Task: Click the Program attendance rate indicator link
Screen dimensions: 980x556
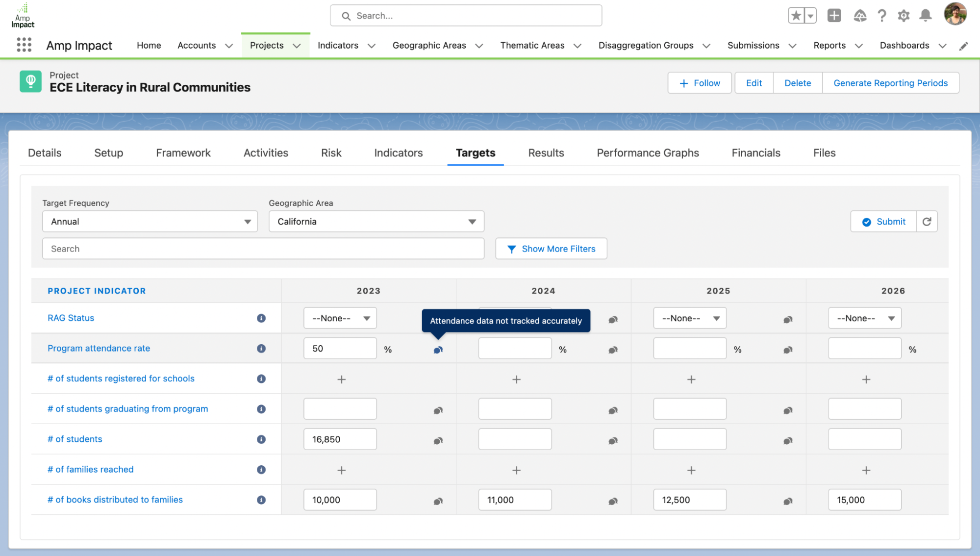Action: (98, 348)
